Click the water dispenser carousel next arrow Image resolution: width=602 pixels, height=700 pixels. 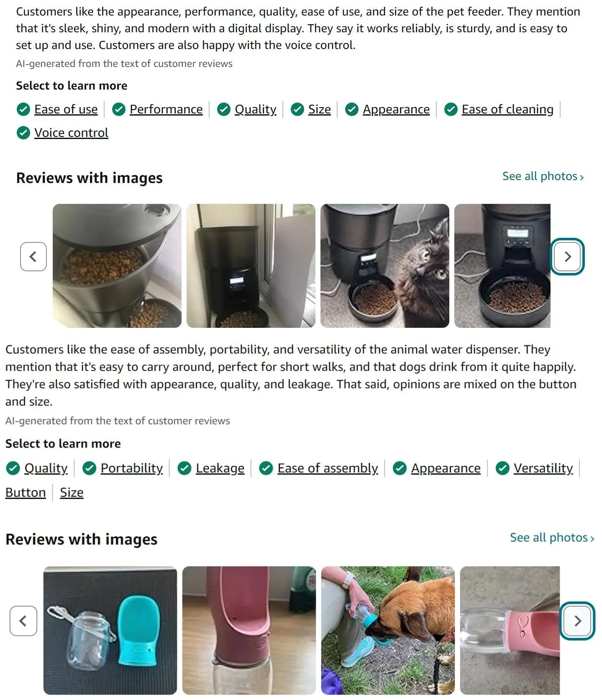point(577,621)
